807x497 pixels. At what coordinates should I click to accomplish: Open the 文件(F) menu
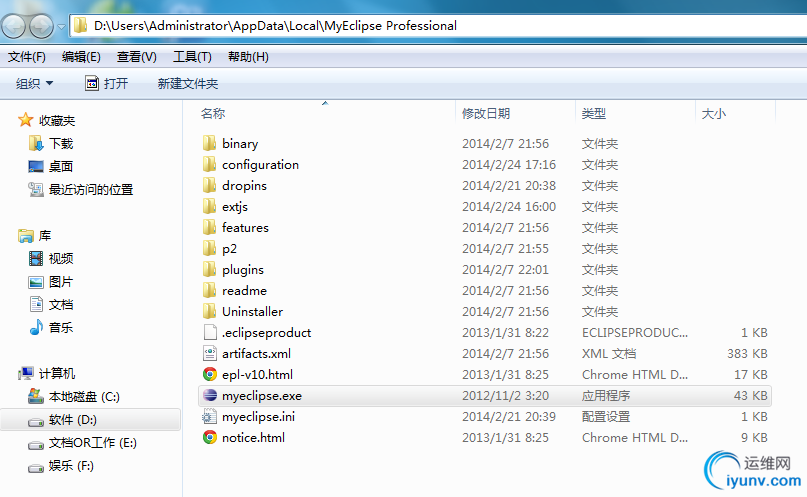26,57
